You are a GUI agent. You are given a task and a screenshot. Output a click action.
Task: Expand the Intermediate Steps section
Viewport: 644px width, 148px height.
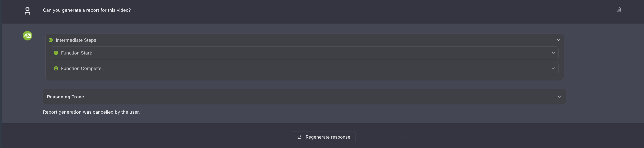pos(559,40)
